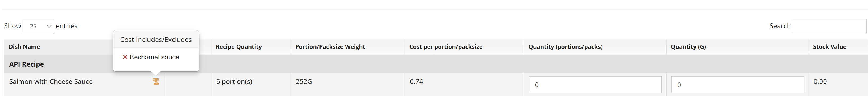Click the Quantity (G) input box

(x=737, y=85)
